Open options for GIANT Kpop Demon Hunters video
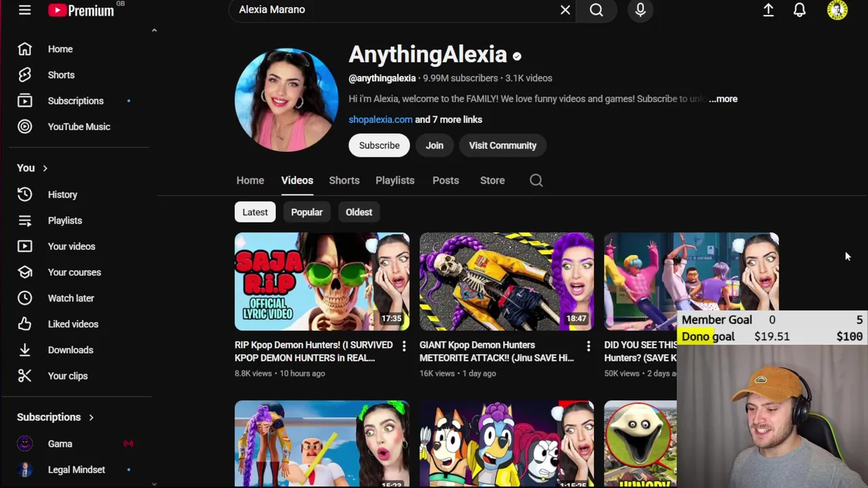The image size is (868, 488). 588,346
